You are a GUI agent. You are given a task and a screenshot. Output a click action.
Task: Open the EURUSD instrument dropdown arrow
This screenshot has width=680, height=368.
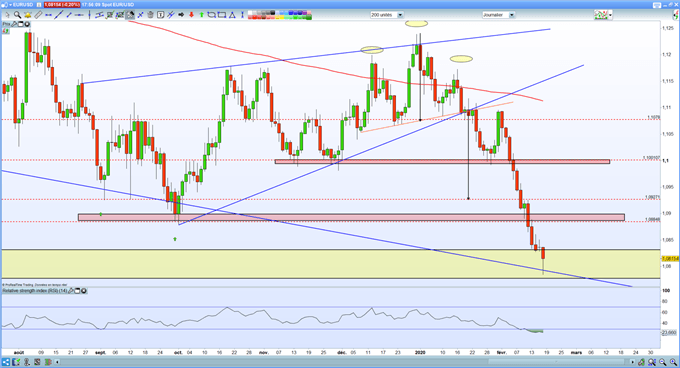10,5
